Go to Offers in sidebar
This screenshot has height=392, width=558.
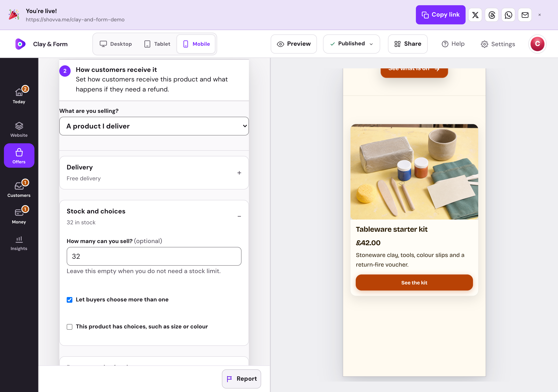click(19, 155)
